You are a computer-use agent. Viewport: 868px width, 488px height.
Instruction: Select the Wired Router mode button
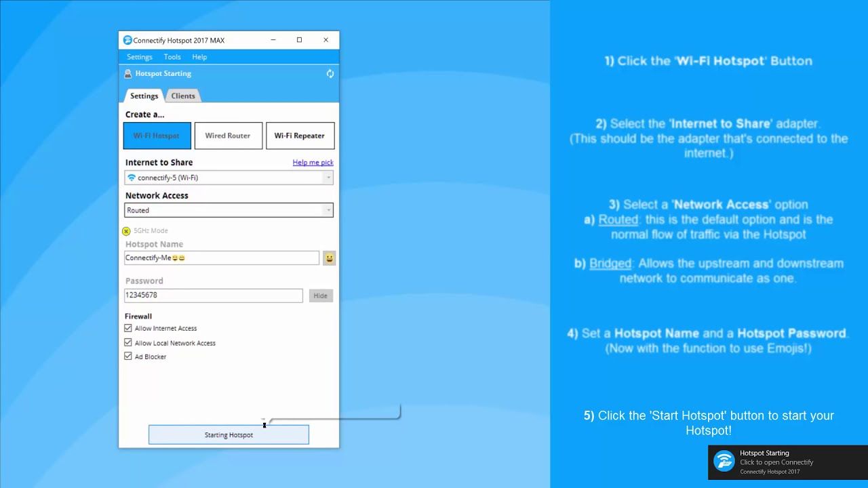pos(229,136)
